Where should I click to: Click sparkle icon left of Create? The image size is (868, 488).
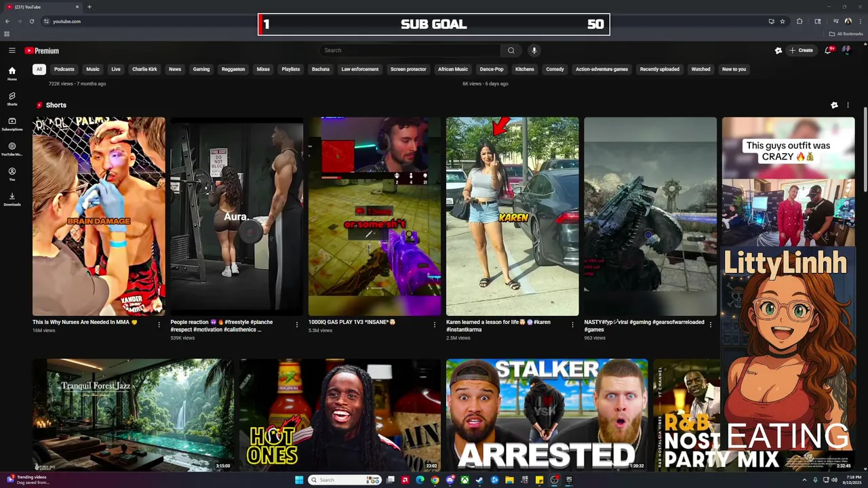point(778,50)
